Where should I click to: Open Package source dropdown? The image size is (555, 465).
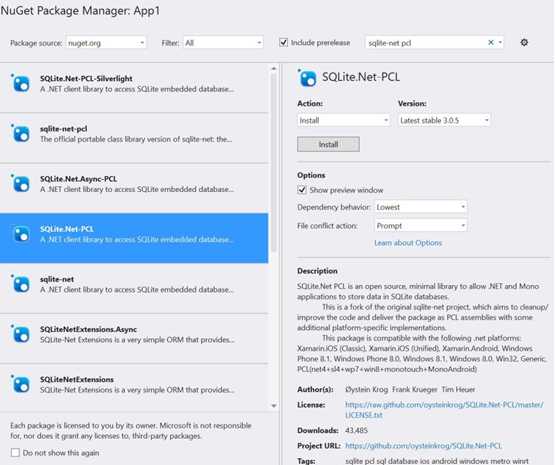click(x=105, y=43)
